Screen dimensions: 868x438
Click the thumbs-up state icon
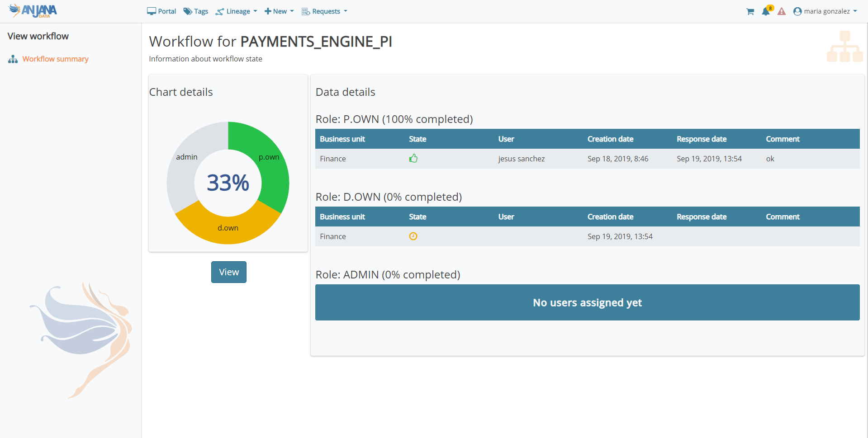[413, 159]
